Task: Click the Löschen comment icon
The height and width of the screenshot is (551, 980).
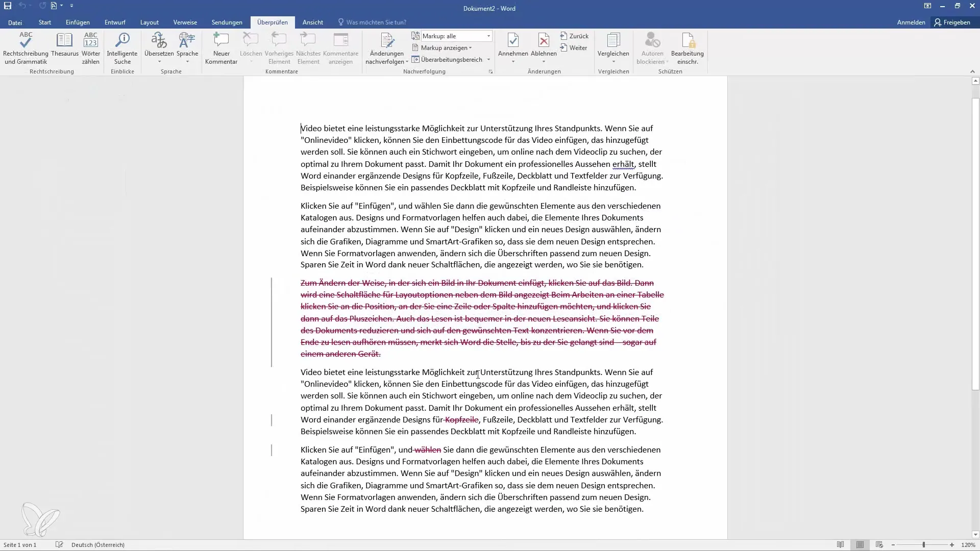Action: coord(251,40)
